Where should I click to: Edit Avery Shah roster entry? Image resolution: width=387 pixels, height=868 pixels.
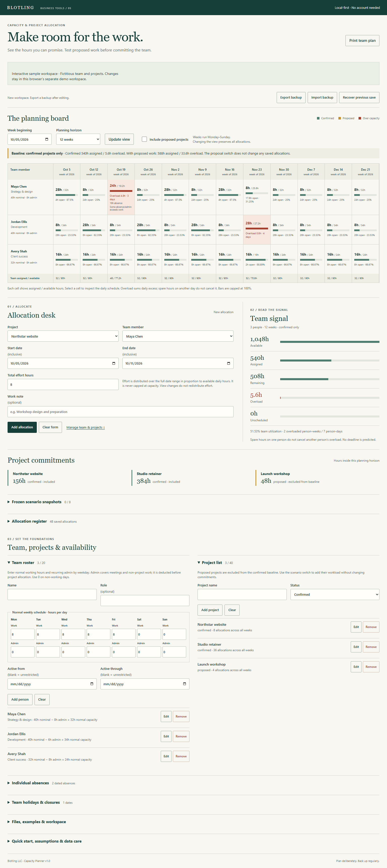[166, 756]
